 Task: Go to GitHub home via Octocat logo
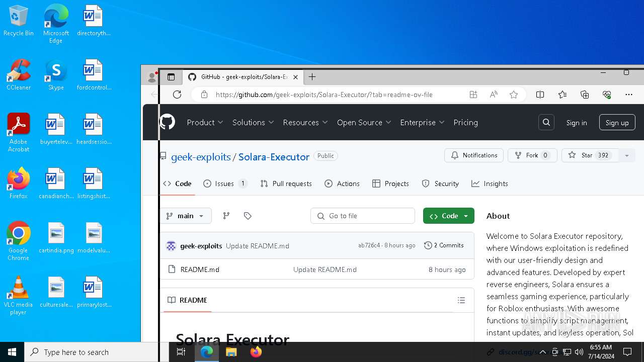(x=168, y=122)
